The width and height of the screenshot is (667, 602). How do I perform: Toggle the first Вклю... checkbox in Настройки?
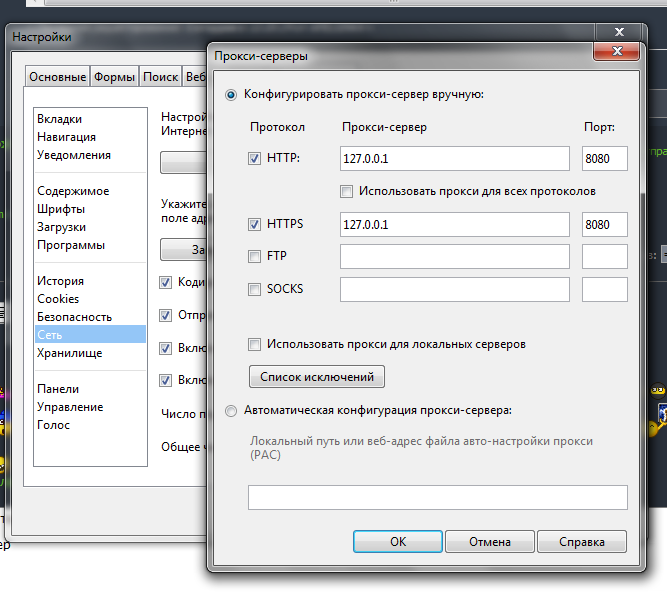[165, 348]
